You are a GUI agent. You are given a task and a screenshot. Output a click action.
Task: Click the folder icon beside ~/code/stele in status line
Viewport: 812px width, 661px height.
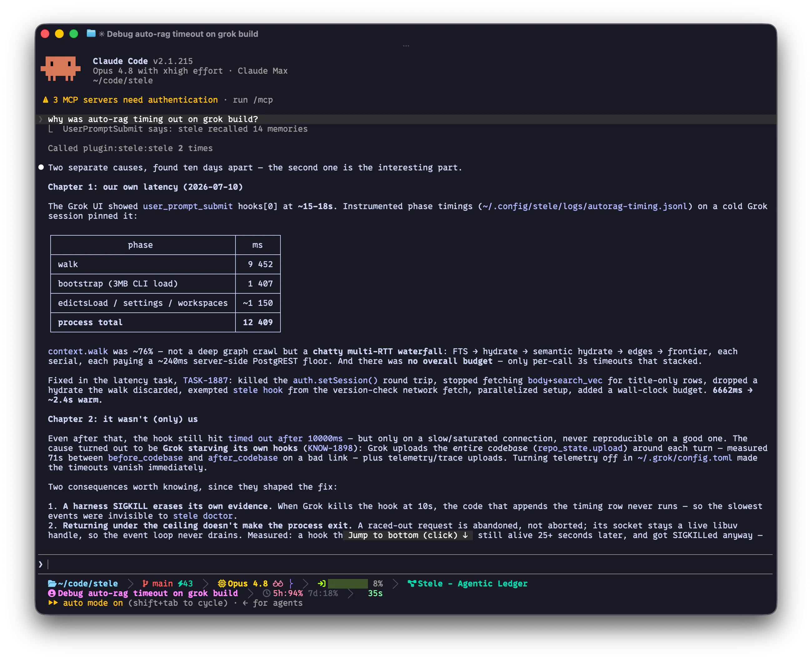click(52, 583)
